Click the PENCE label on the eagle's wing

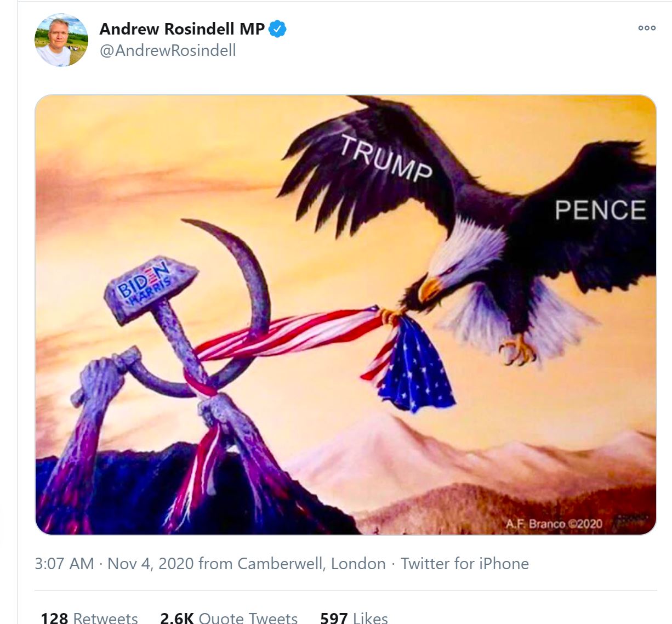[600, 210]
